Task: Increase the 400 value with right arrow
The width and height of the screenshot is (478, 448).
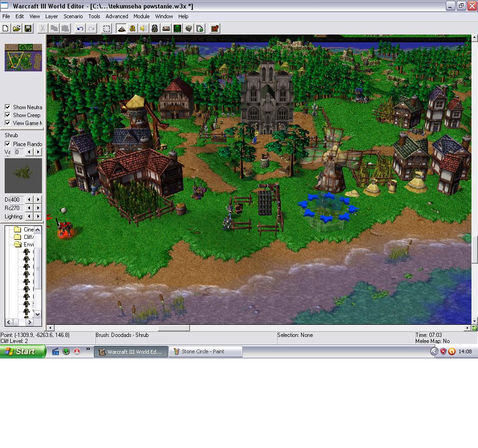Action: [x=38, y=199]
